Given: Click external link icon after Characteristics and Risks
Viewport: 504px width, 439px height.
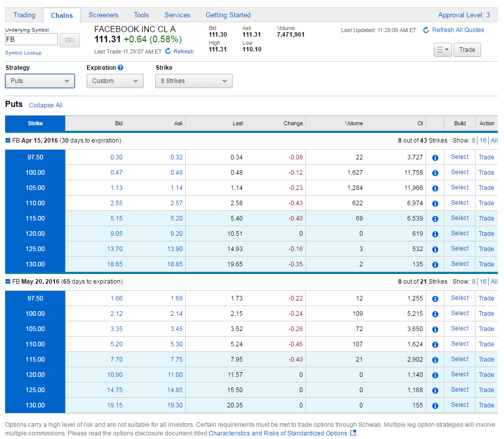Looking at the screenshot, I should [x=353, y=433].
